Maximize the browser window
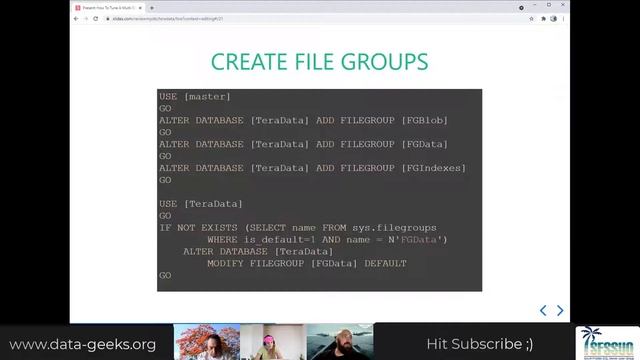 pyautogui.click(x=549, y=5)
